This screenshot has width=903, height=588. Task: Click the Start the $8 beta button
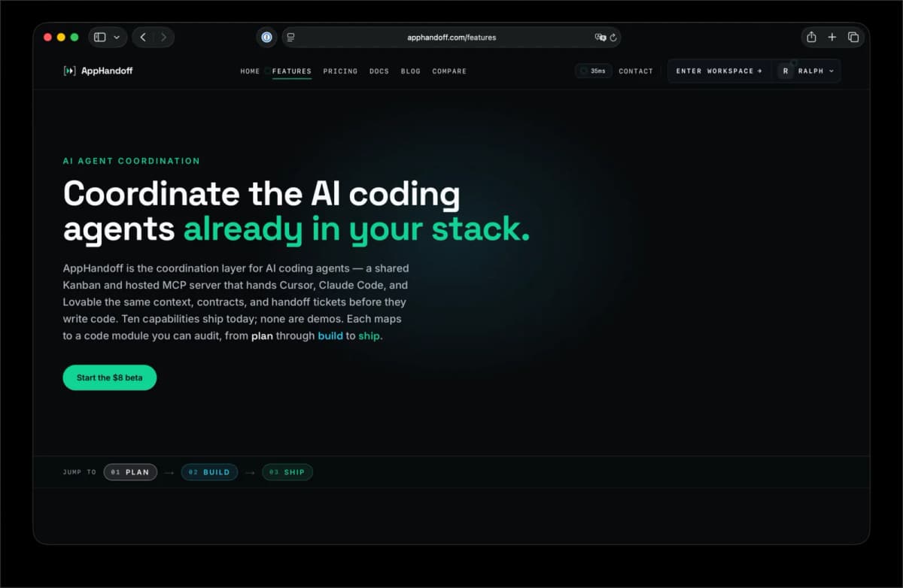pos(110,377)
